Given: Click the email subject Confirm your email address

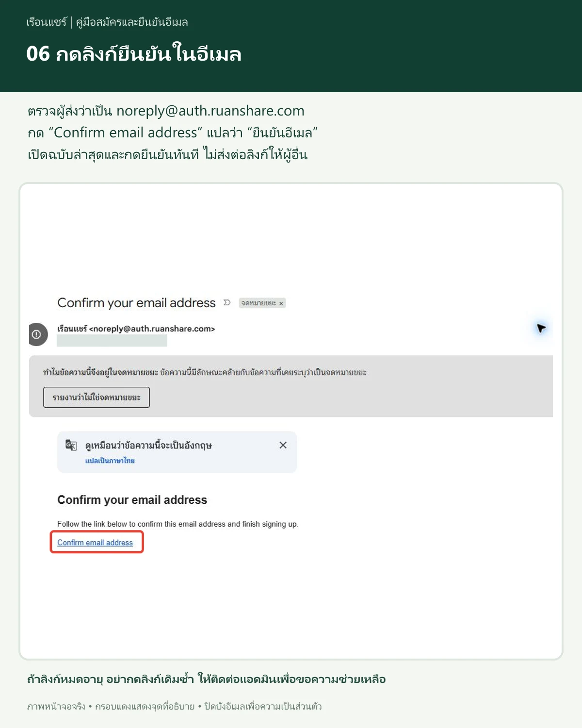Looking at the screenshot, I should click(136, 303).
